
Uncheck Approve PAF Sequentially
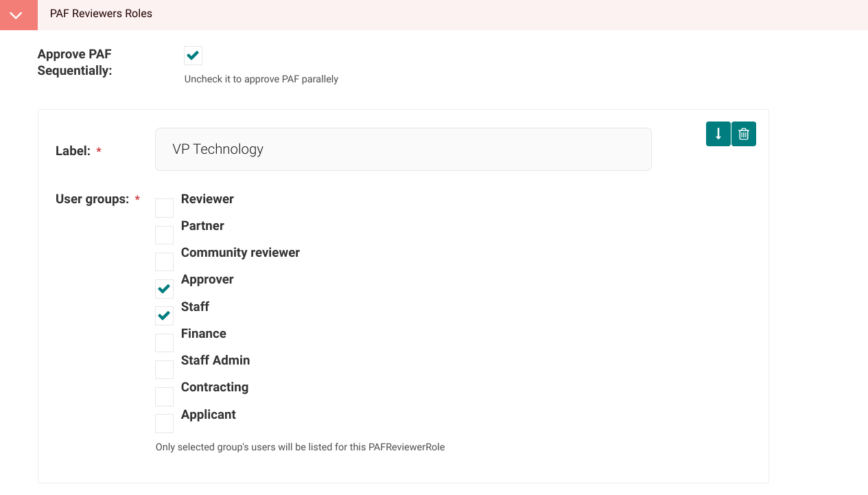(x=193, y=56)
